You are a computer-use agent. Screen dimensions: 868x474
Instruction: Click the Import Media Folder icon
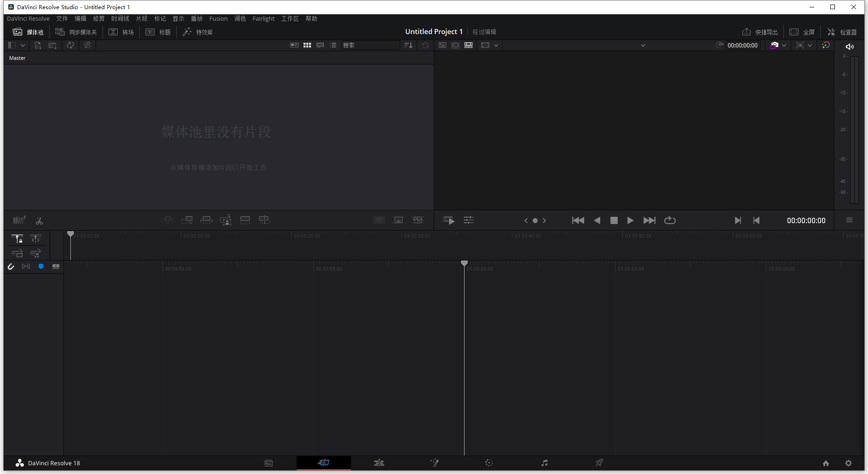click(x=53, y=45)
